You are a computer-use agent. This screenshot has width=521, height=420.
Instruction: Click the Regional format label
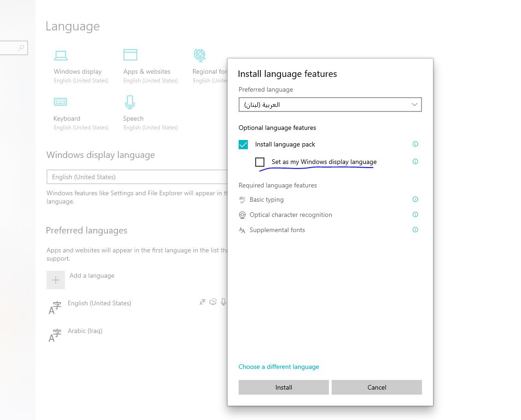pyautogui.click(x=210, y=71)
